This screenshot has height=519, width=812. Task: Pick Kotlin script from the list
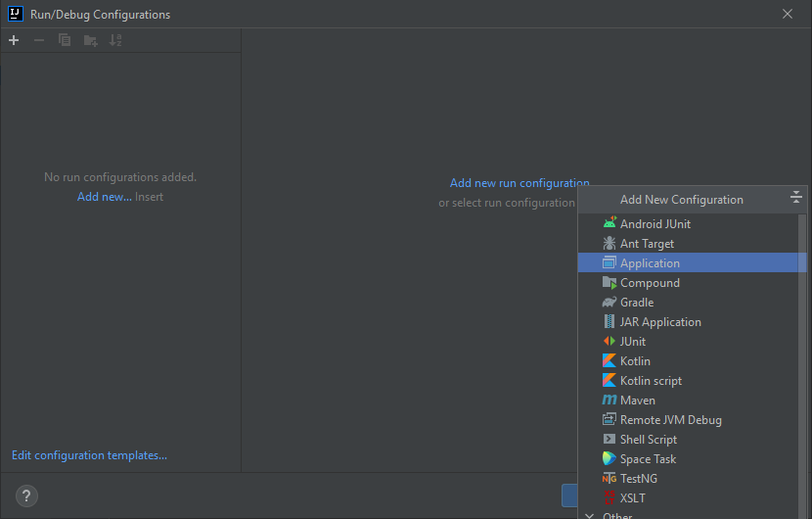pos(688,381)
